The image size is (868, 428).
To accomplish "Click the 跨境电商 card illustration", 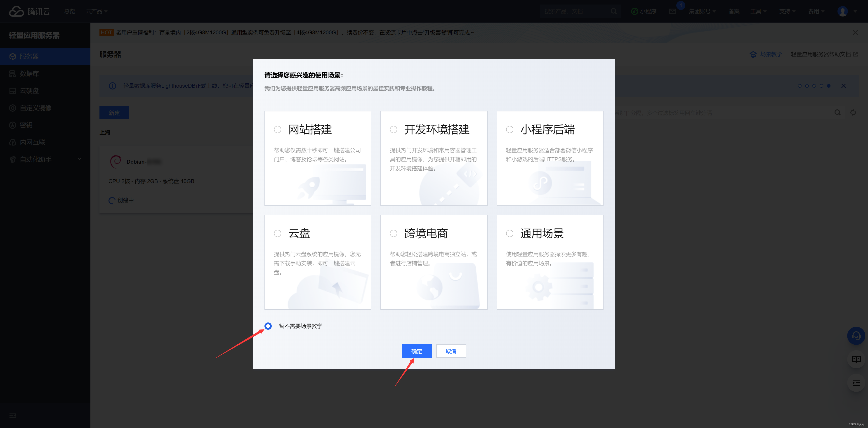I will 448,286.
